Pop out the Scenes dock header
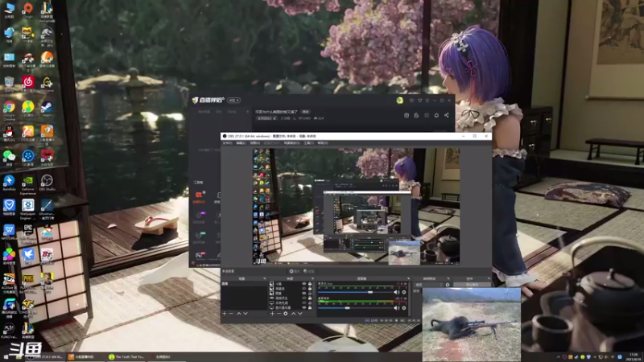Image resolution: width=644 pixels, height=362 pixels. (265, 278)
